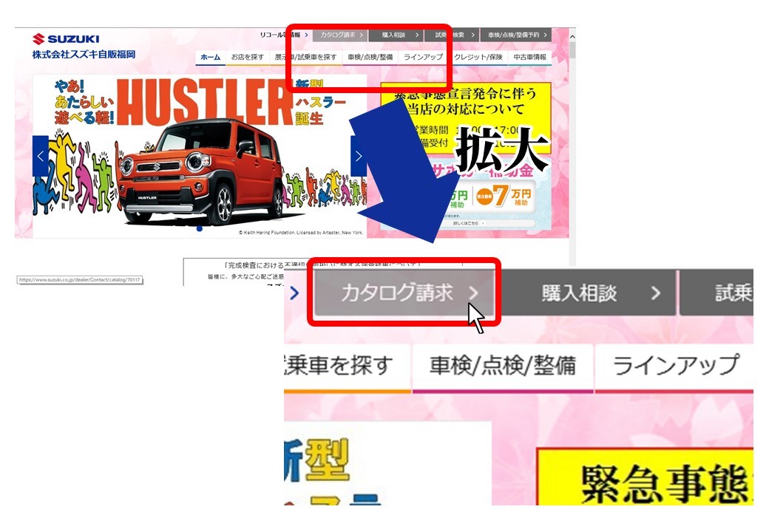The width and height of the screenshot is (769, 532).
Task: Open the リコール等情報 link in the small page
Action: tap(283, 35)
